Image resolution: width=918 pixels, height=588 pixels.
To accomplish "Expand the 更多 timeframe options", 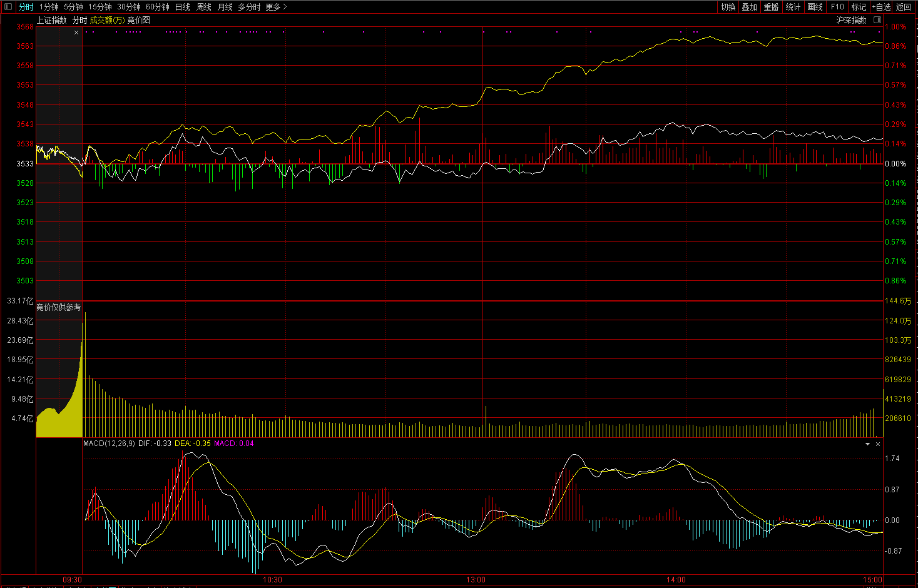I will coord(276,7).
